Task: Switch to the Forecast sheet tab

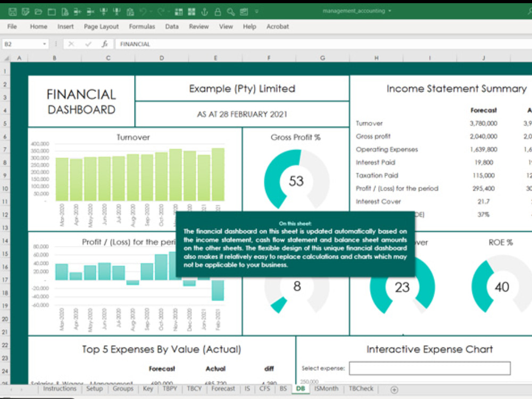Action: tap(223, 389)
